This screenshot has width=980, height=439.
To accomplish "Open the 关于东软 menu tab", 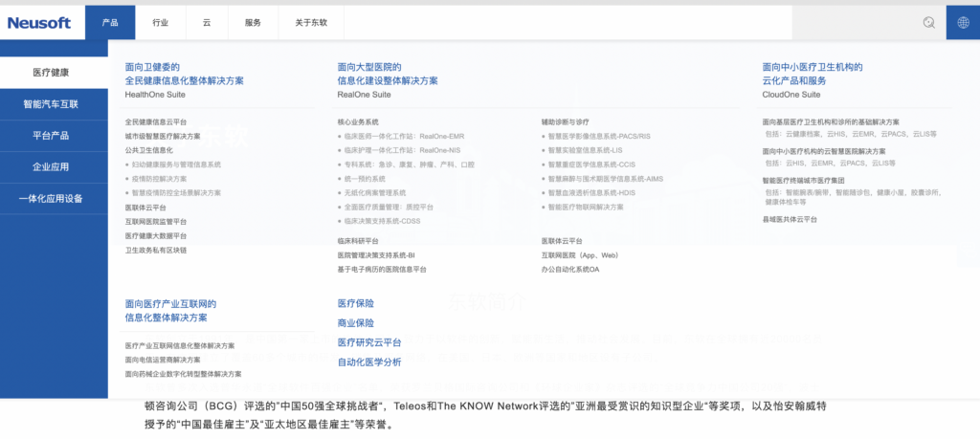I will coord(311,23).
